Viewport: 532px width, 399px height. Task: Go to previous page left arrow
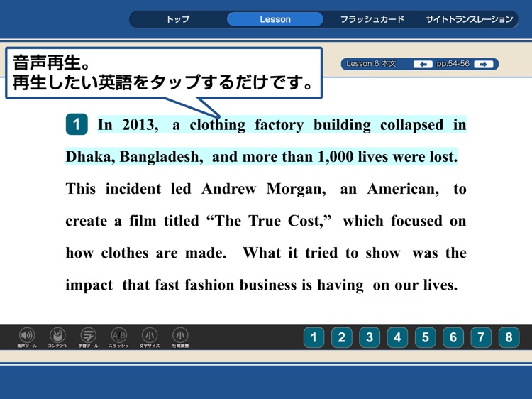(x=423, y=64)
